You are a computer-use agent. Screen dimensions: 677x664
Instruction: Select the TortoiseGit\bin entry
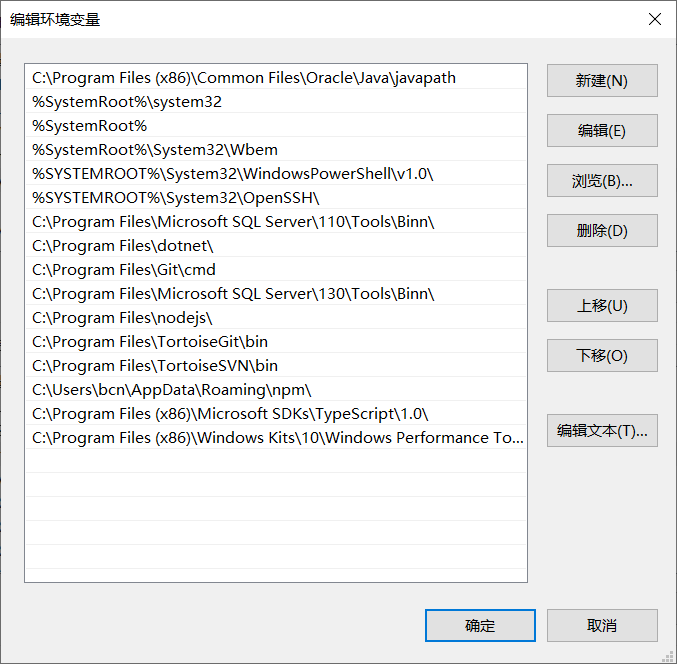[x=276, y=341]
